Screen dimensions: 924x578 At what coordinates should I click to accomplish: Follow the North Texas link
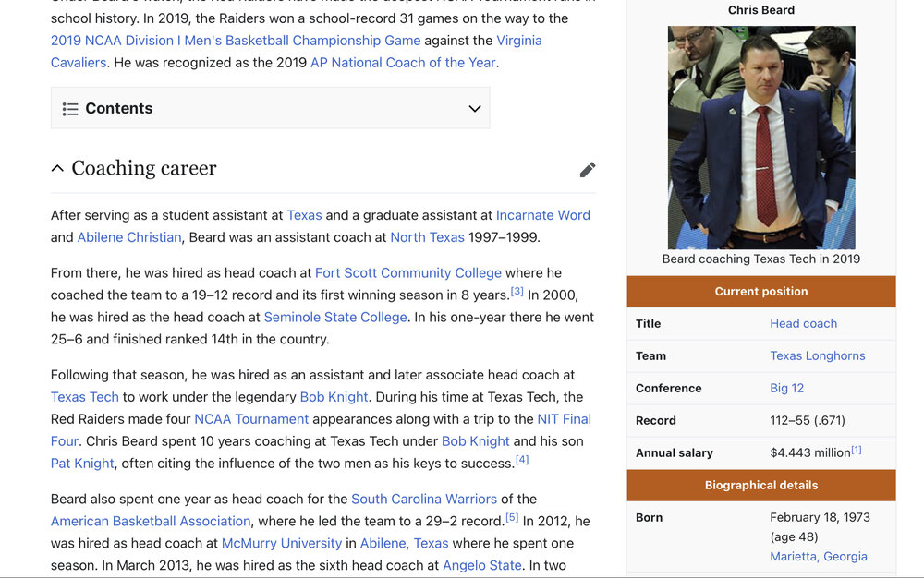coord(427,237)
